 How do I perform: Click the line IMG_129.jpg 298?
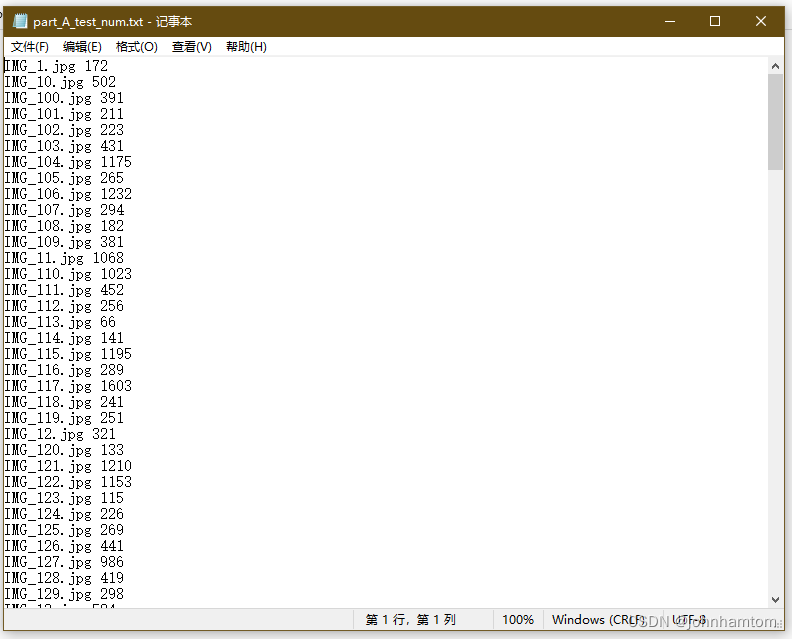[64, 594]
